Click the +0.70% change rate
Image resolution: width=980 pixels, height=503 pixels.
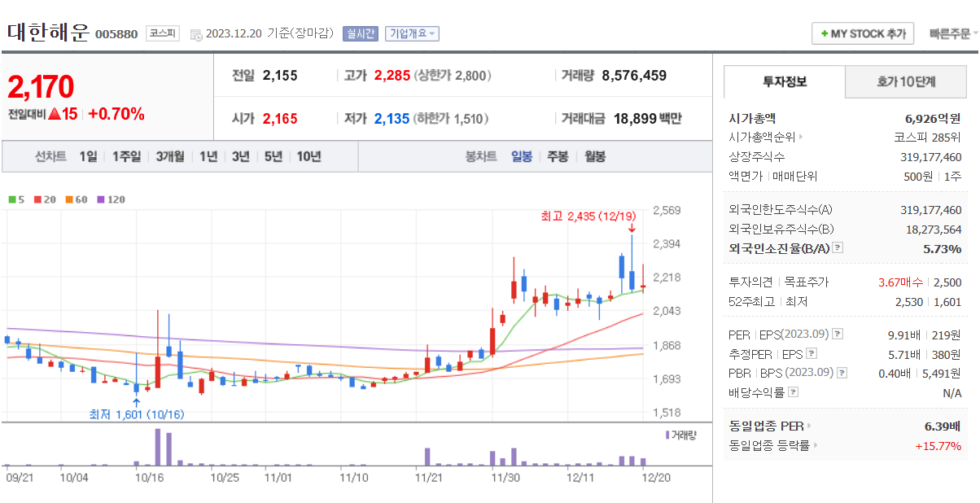[x=116, y=114]
